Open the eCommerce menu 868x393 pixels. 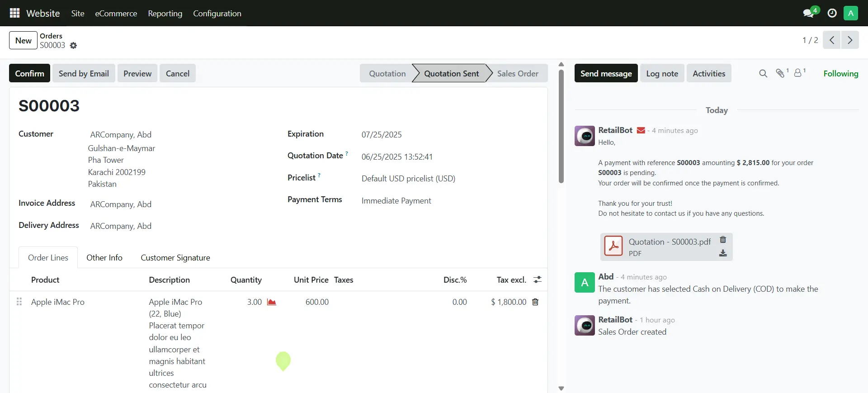116,13
